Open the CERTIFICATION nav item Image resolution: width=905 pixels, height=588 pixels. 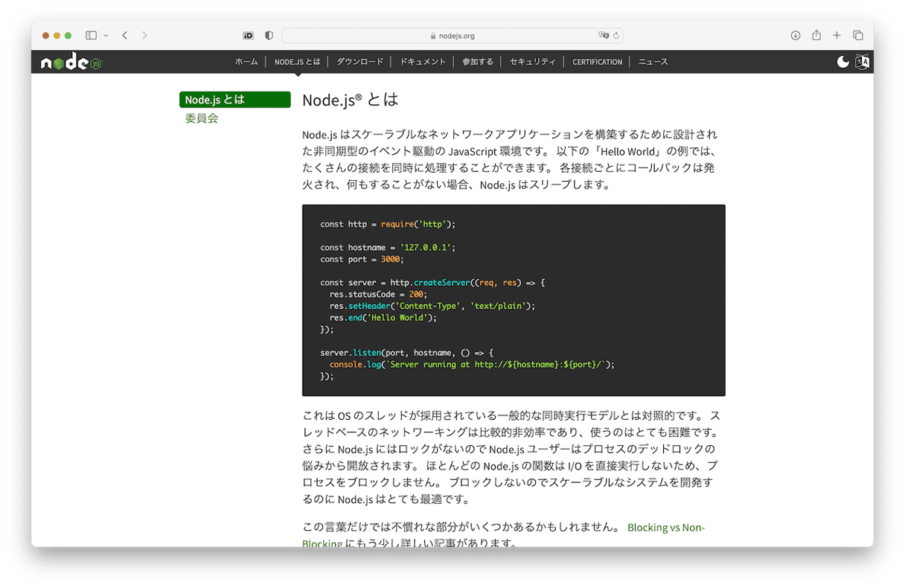pos(597,62)
